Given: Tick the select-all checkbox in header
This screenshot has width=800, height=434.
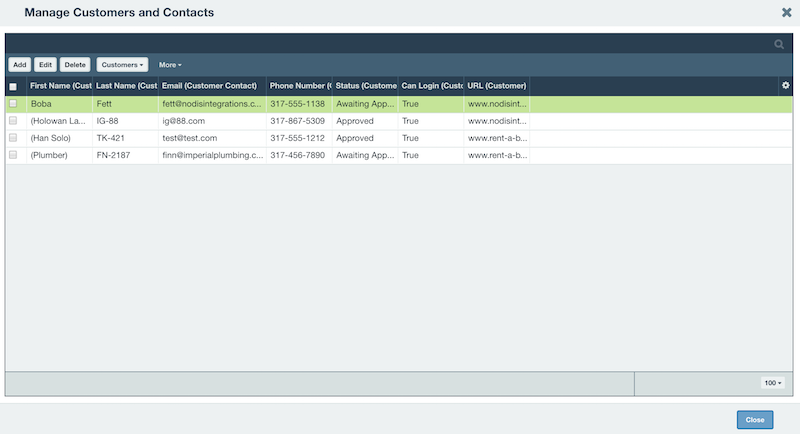Looking at the screenshot, I should (x=13, y=87).
